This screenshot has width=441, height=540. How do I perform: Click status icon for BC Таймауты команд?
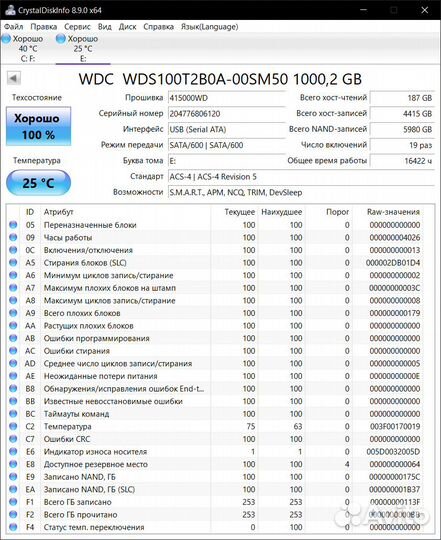click(13, 414)
